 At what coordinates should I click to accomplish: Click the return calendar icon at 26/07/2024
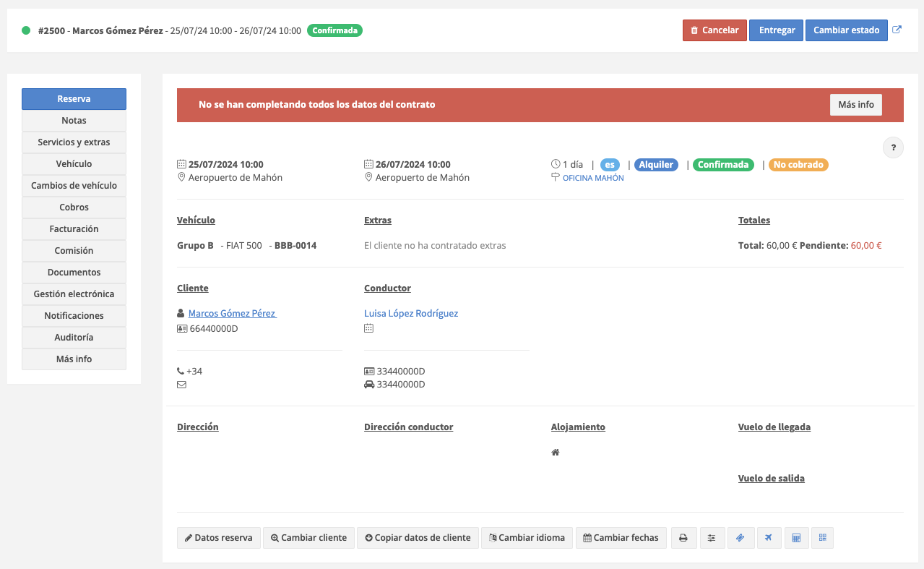pos(368,164)
